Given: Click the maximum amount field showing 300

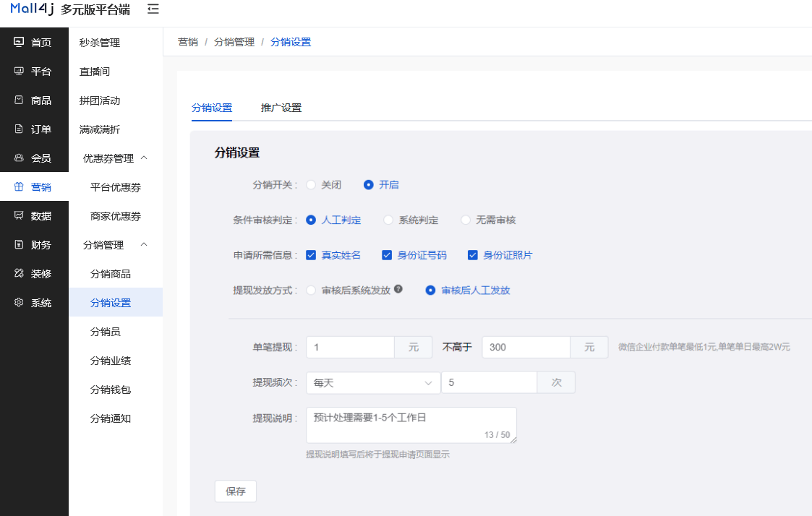Looking at the screenshot, I should 526,348.
